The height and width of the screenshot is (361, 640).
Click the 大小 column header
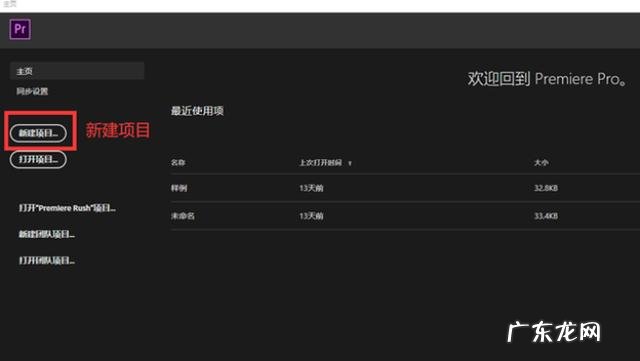(x=541, y=163)
